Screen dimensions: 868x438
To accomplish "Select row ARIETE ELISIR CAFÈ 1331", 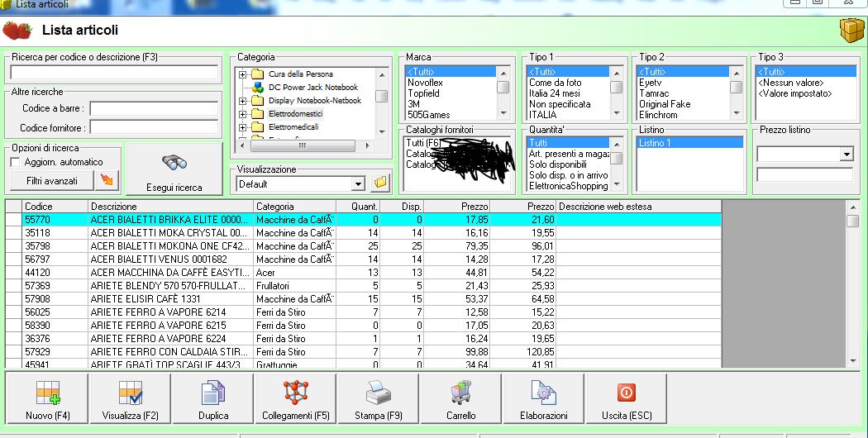I will click(x=363, y=299).
